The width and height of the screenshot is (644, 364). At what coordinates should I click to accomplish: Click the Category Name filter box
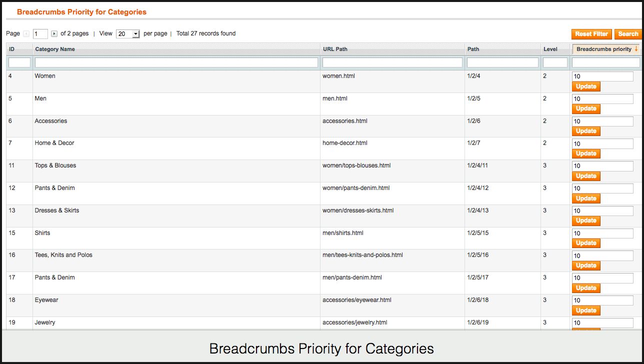coord(176,62)
